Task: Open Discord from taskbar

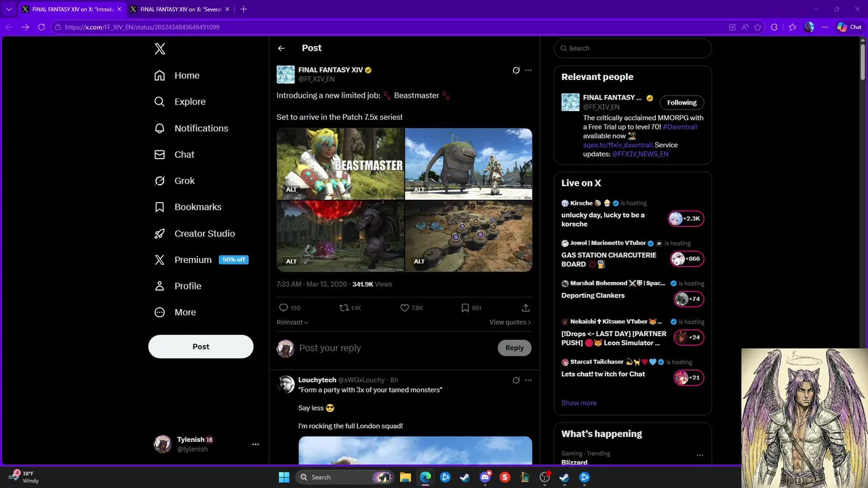Action: 485,477
